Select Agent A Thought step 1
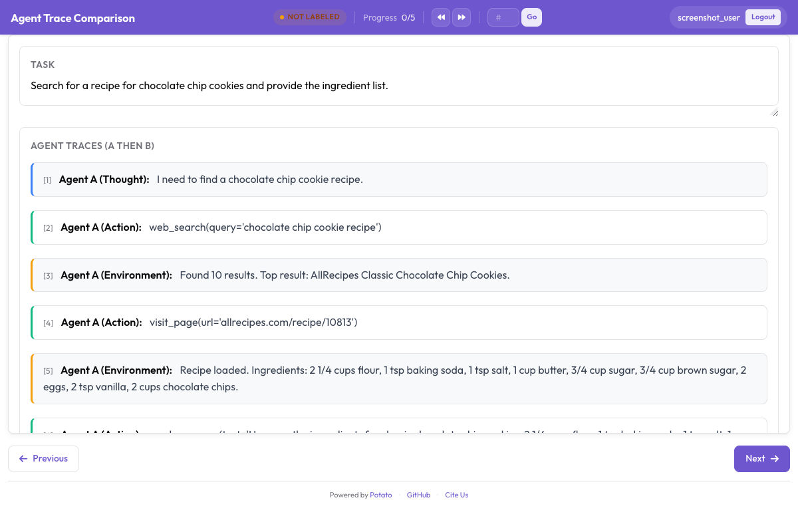798x532 pixels. 399,180
